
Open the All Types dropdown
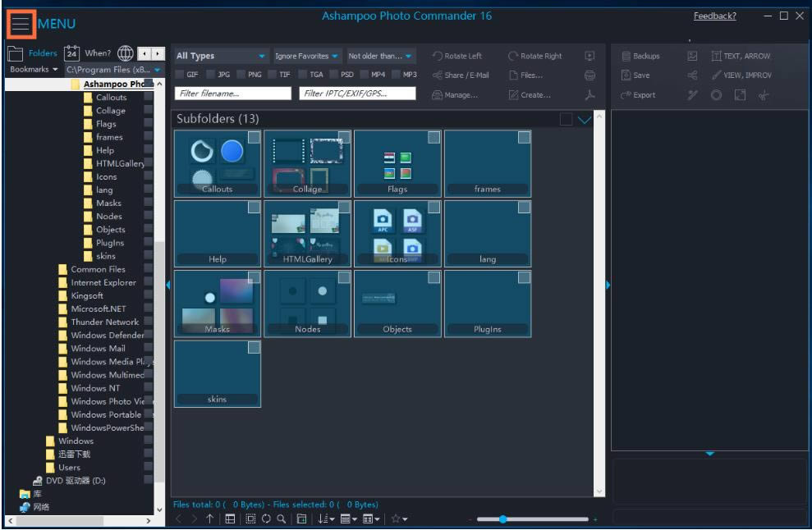point(221,56)
